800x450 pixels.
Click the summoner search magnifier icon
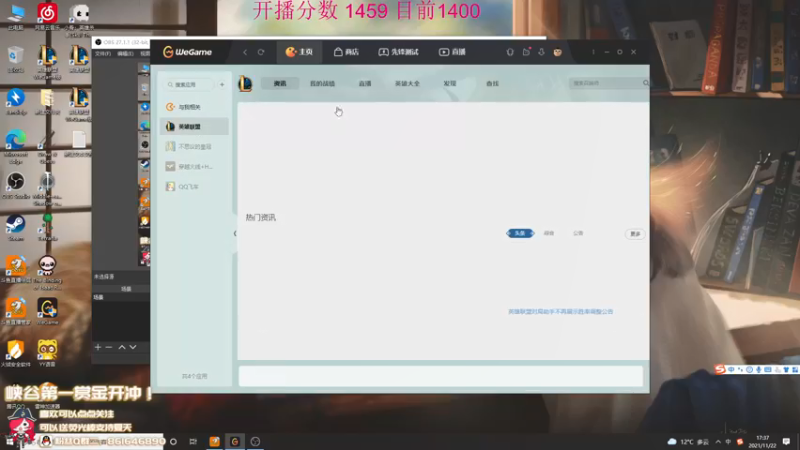(x=646, y=83)
